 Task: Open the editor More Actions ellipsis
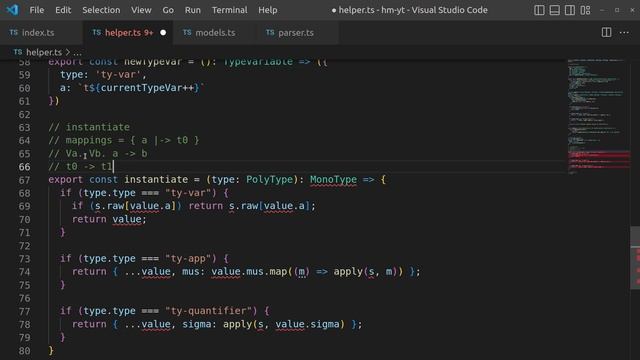pos(624,32)
